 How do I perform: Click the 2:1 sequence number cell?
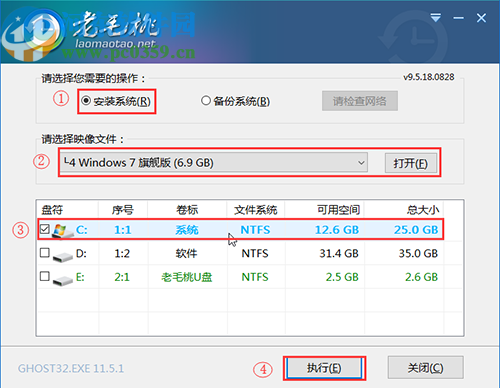tap(122, 277)
